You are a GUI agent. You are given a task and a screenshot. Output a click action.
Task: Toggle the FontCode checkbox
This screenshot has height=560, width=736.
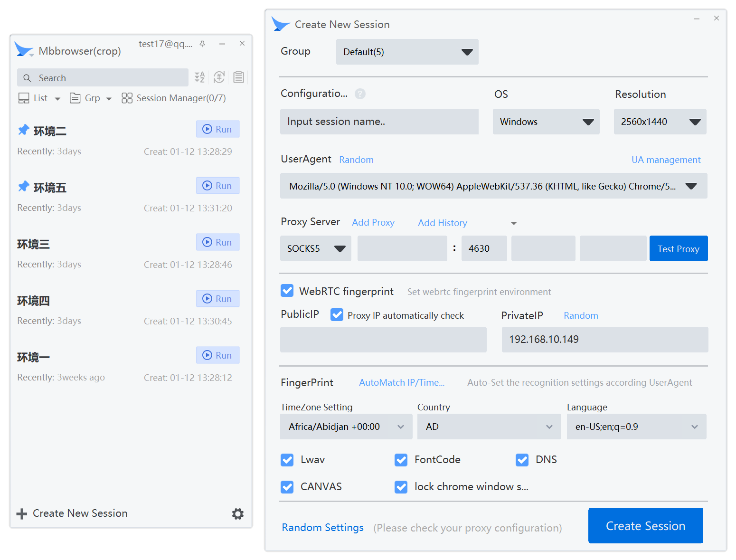401,460
